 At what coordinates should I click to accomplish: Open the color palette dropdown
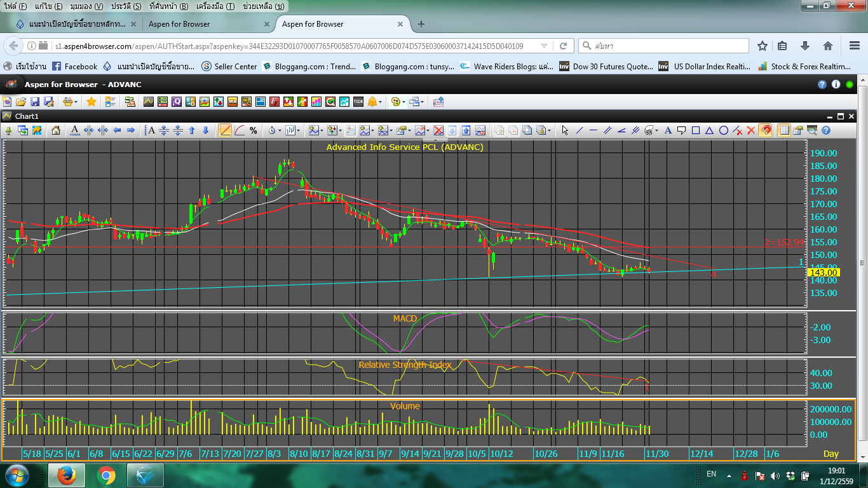403,102
